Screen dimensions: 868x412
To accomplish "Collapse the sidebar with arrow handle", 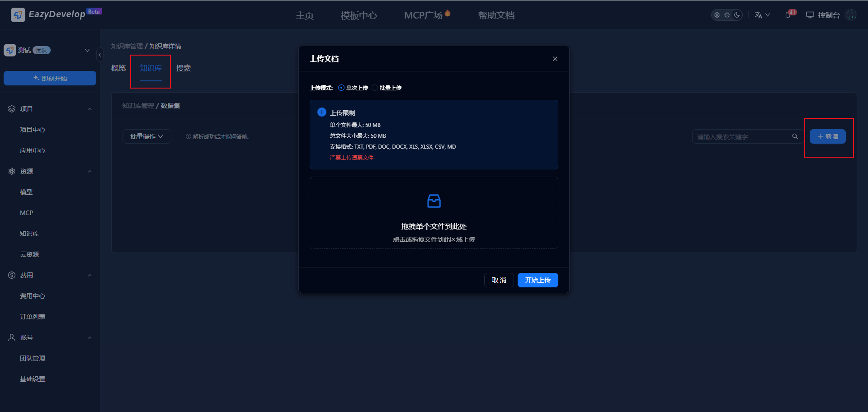I will [x=100, y=55].
